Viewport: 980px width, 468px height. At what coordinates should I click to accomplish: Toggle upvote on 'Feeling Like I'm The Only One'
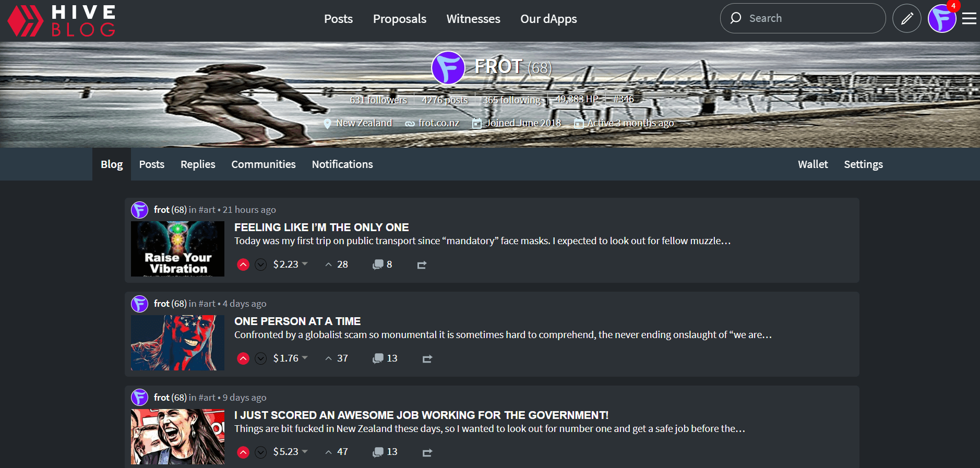243,265
